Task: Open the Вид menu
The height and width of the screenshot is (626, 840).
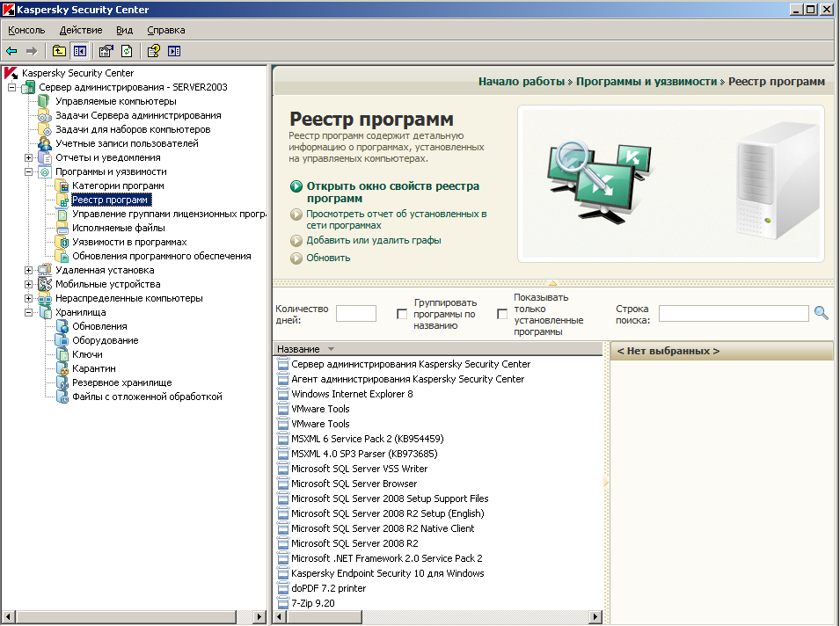Action: 124,31
